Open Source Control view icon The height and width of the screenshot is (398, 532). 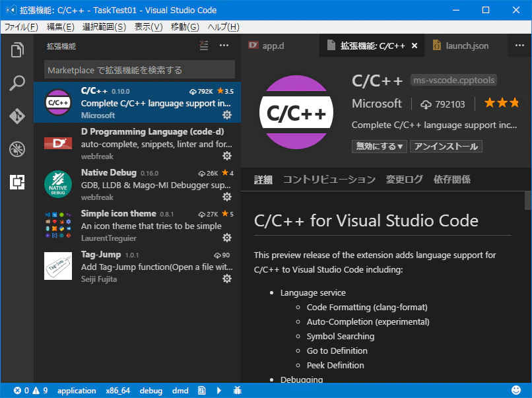tap(17, 116)
